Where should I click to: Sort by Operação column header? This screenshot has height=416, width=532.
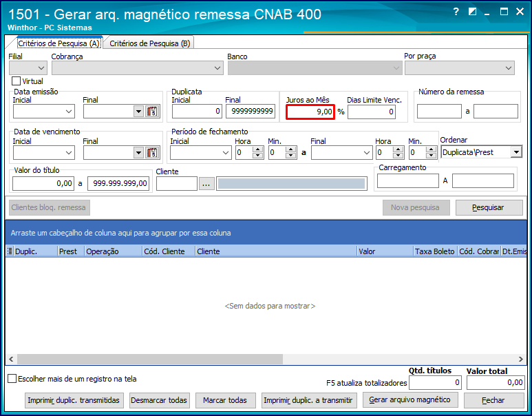pos(113,251)
